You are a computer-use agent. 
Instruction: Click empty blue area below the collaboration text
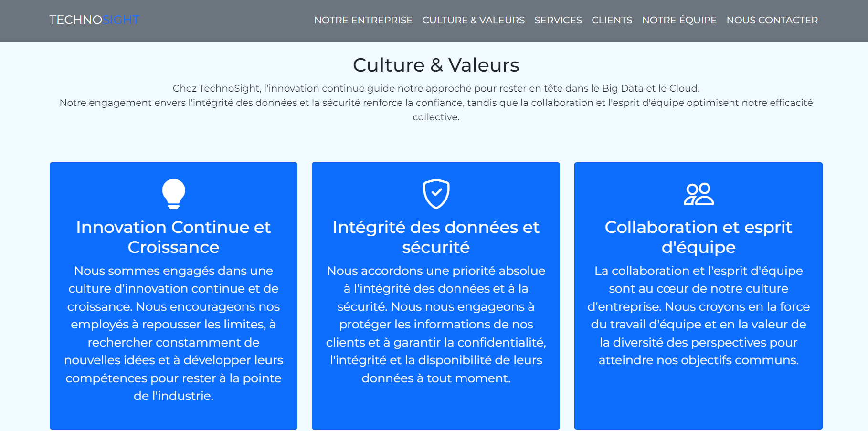[x=698, y=401]
